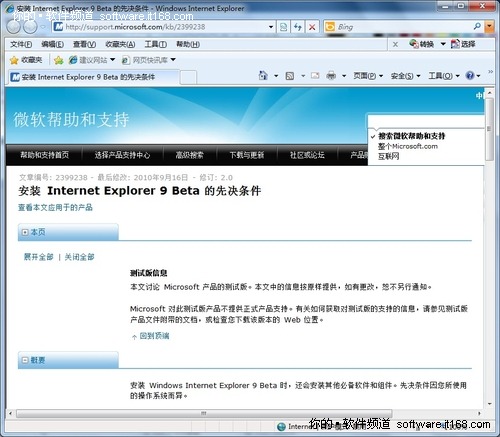500x437 pixels.
Task: Click the 转换 toolbar button
Action: 422,44
